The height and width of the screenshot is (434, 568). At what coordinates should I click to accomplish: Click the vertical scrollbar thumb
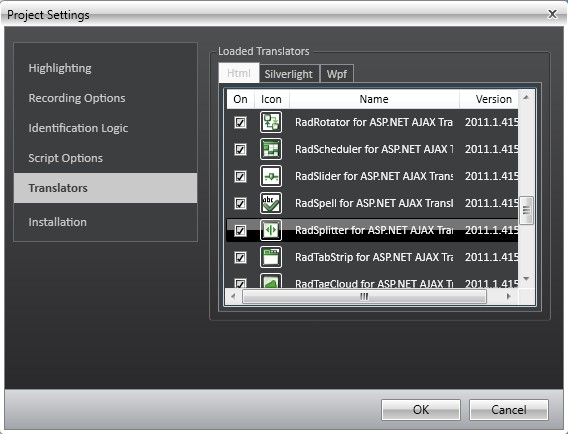click(526, 210)
